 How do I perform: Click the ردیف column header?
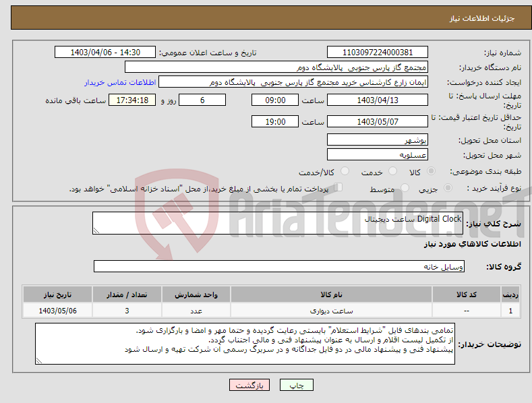pyautogui.click(x=510, y=294)
